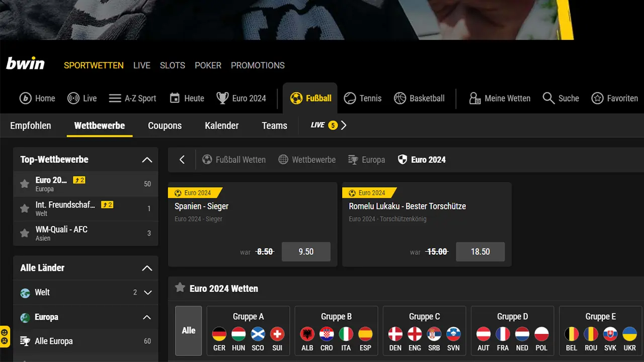The image size is (644, 362).
Task: Select the Tennis ball icon
Action: point(350,99)
